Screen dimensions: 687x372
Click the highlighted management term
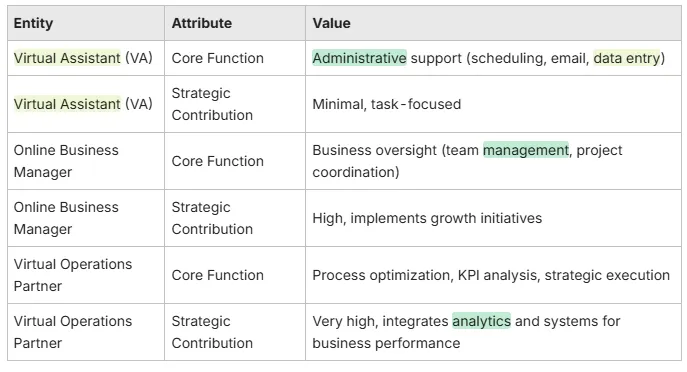[x=526, y=150]
